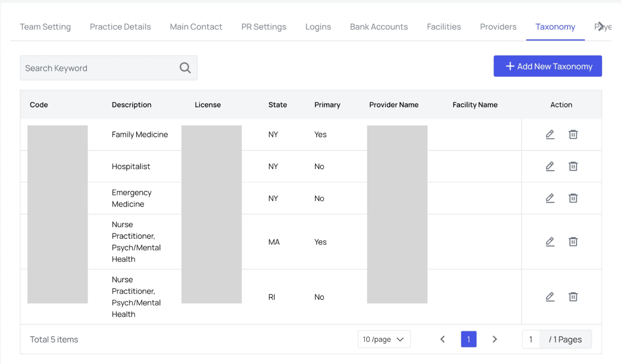Select page 1 pagination button
621x364 pixels.
pos(469,339)
